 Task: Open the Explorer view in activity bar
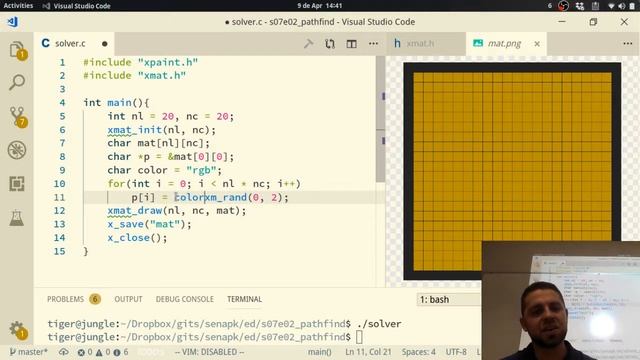tap(17, 51)
